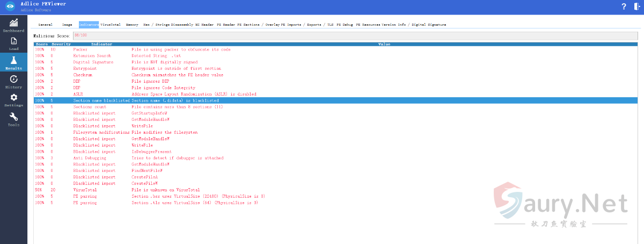
Task: Switch to the General tab
Action: pyautogui.click(x=45, y=25)
